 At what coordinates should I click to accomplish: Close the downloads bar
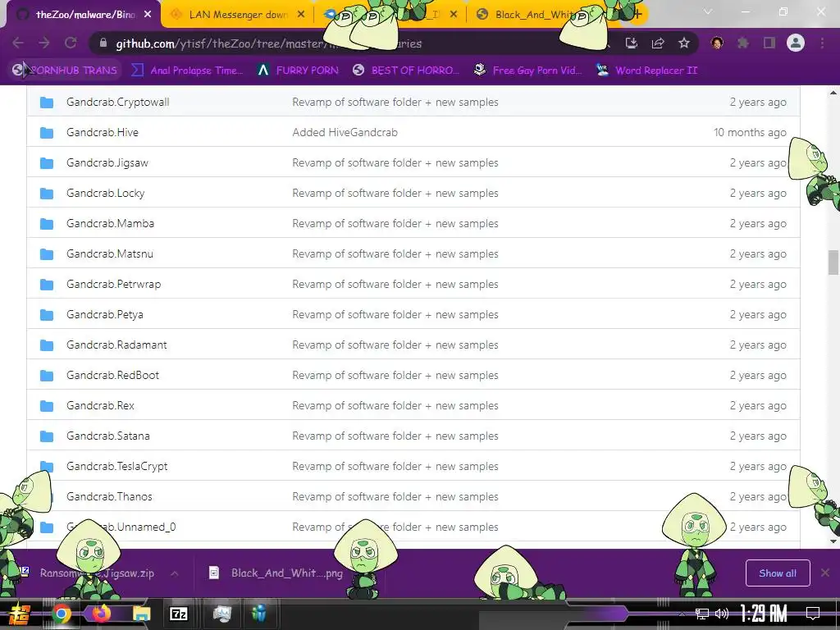click(825, 573)
